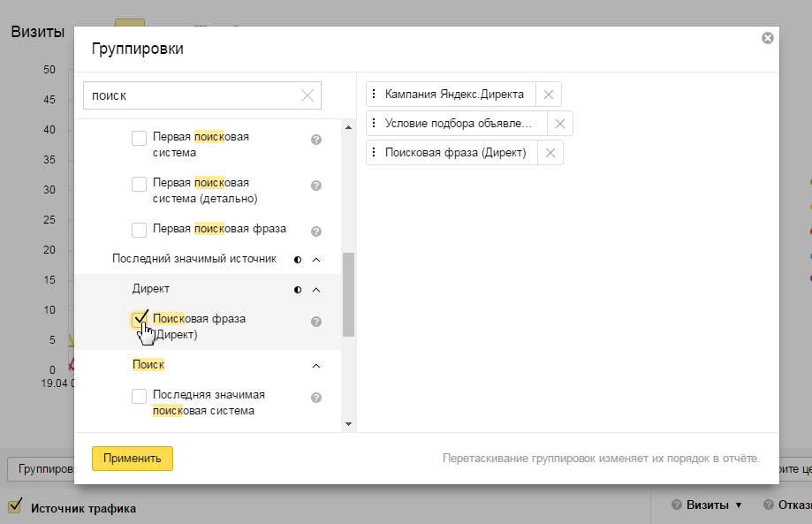Grab drag handle of Поисковая фраза (Директ)
The image size is (812, 524).
(374, 152)
